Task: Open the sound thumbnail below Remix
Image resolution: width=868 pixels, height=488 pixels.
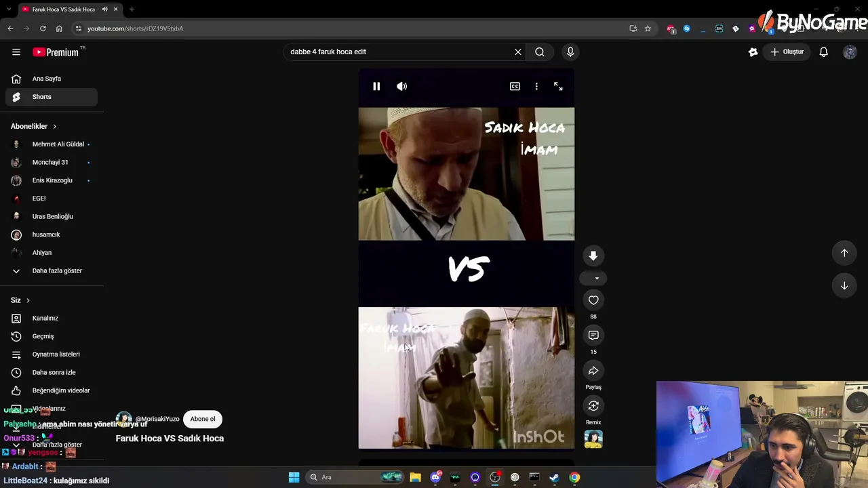Action: coord(593,439)
